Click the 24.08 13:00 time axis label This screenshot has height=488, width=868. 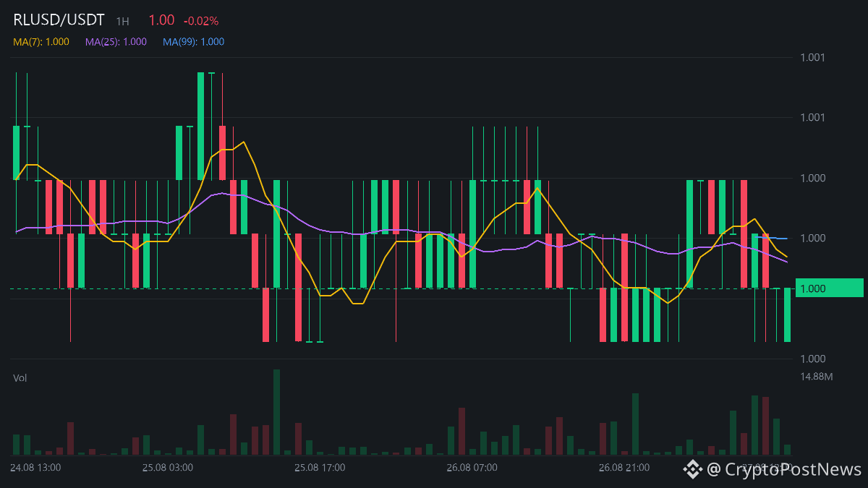35,468
